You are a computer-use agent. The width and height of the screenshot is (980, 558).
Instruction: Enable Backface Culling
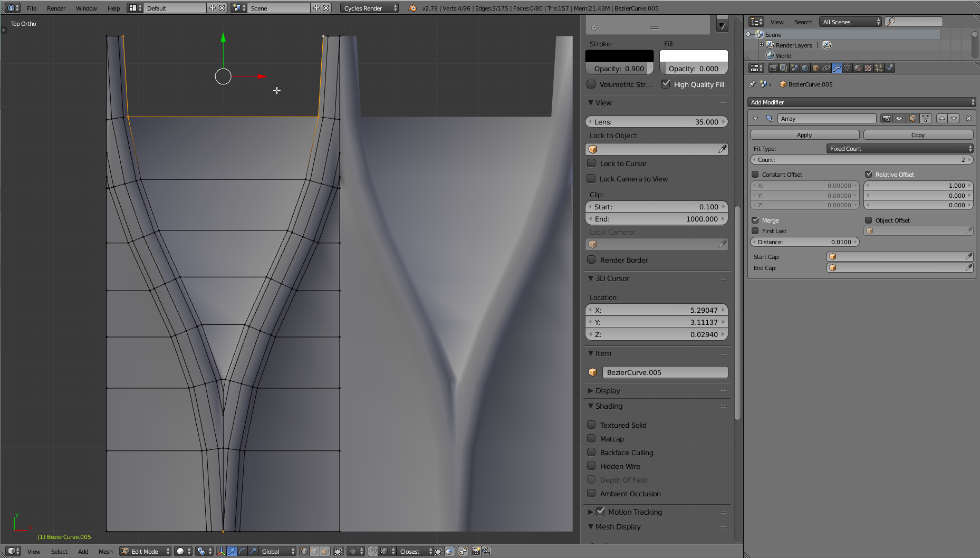(x=591, y=453)
